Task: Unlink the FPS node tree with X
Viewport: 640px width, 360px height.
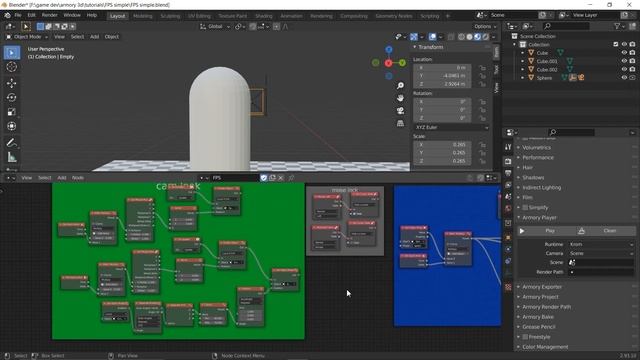Action: 281,178
